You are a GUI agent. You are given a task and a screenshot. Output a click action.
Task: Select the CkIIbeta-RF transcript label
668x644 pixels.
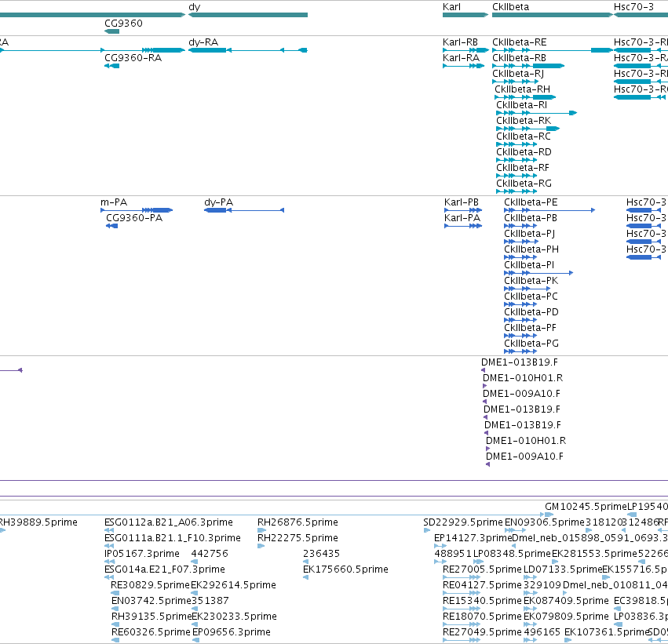coord(523,168)
